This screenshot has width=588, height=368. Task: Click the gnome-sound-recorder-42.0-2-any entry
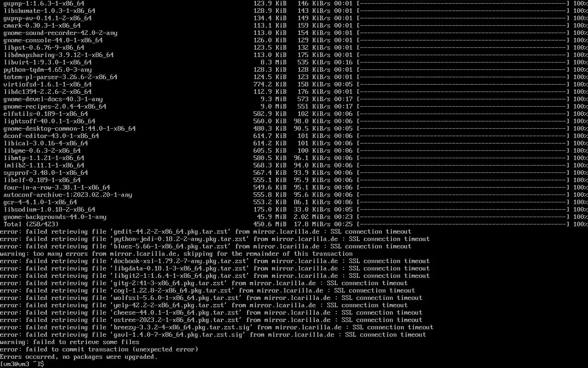pos(61,33)
